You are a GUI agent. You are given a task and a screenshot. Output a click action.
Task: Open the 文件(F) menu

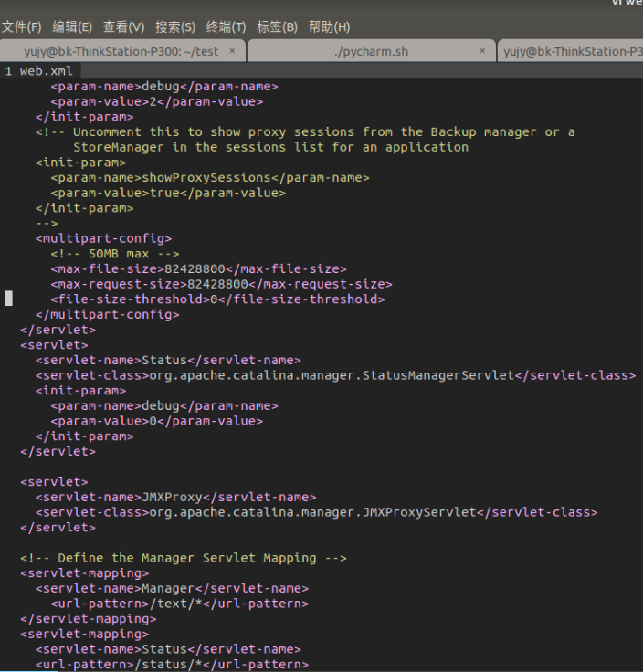click(22, 26)
